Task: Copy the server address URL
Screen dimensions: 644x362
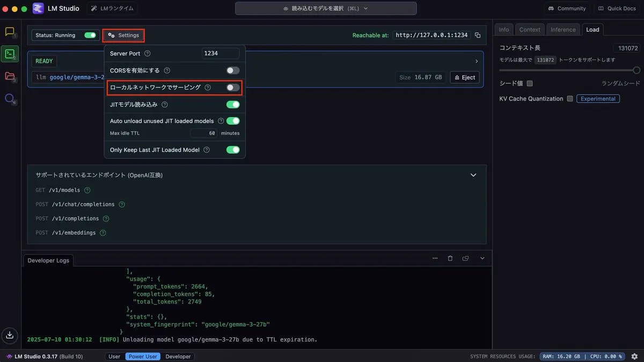Action: (478, 35)
